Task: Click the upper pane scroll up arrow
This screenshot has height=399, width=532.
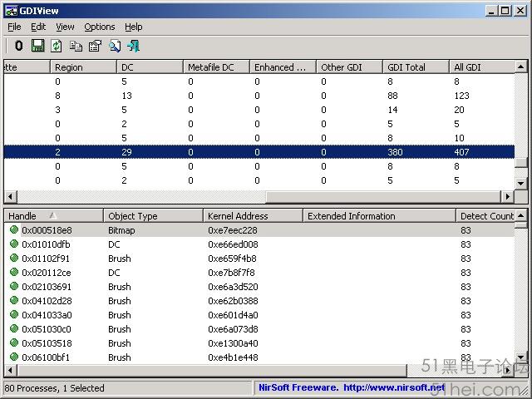Action: tap(521, 66)
